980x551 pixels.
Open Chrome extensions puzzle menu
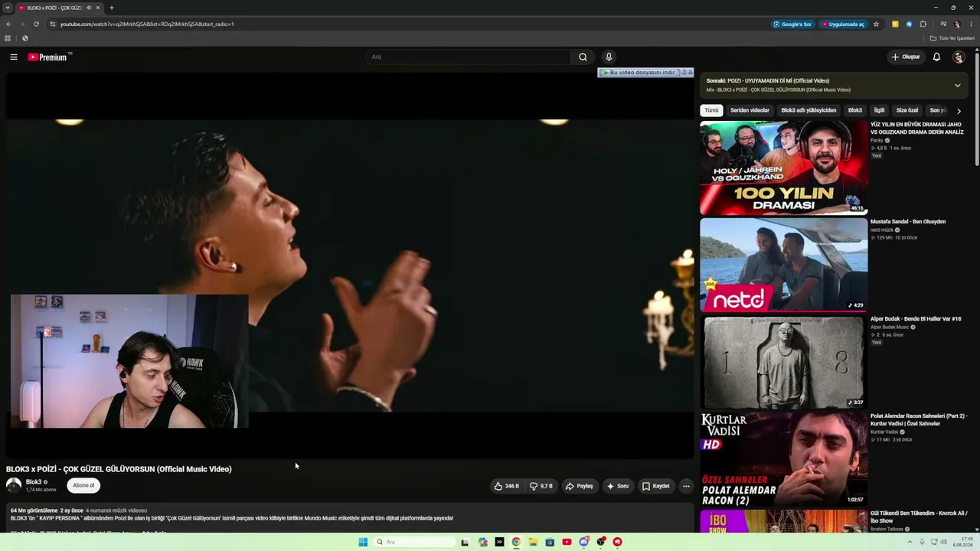[923, 24]
